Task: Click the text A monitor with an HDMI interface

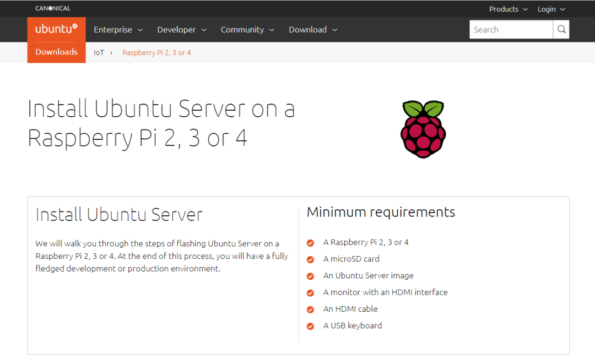Action: click(x=385, y=292)
